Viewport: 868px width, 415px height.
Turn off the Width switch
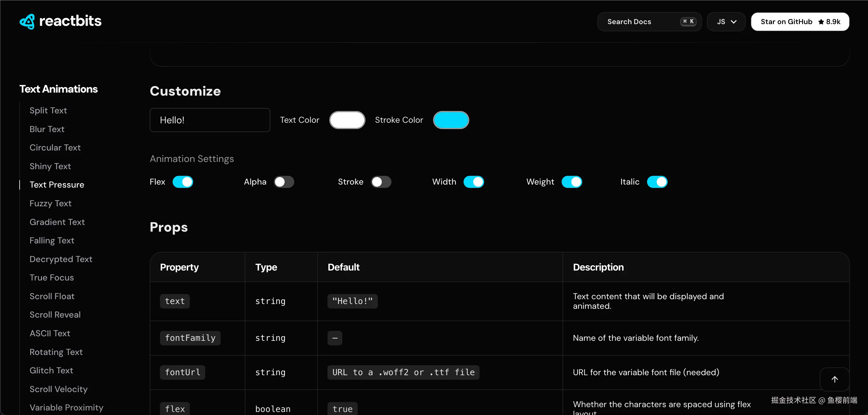(x=474, y=182)
